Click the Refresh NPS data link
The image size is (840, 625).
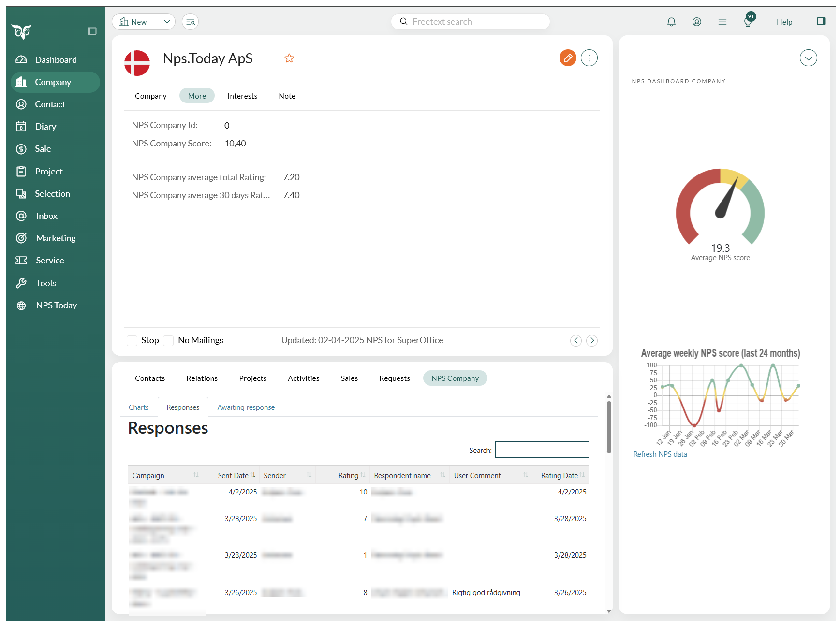tap(660, 454)
